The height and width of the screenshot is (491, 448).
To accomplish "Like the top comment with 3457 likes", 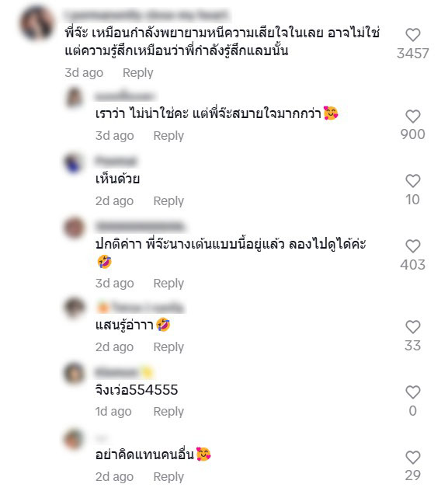I will 412,35.
